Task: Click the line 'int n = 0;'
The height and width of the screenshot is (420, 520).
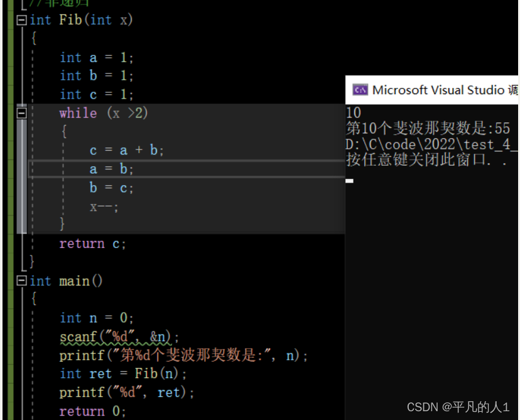Action: [x=97, y=318]
